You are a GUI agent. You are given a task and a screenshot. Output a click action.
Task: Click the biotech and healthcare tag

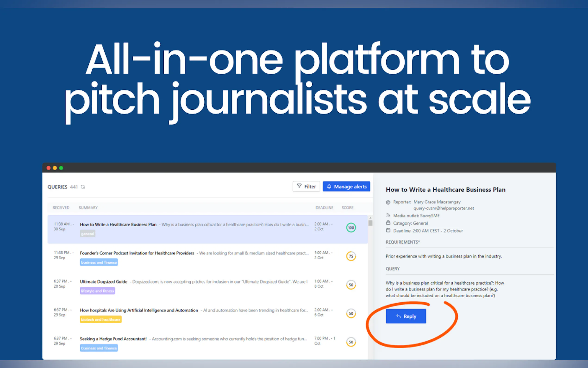101,319
